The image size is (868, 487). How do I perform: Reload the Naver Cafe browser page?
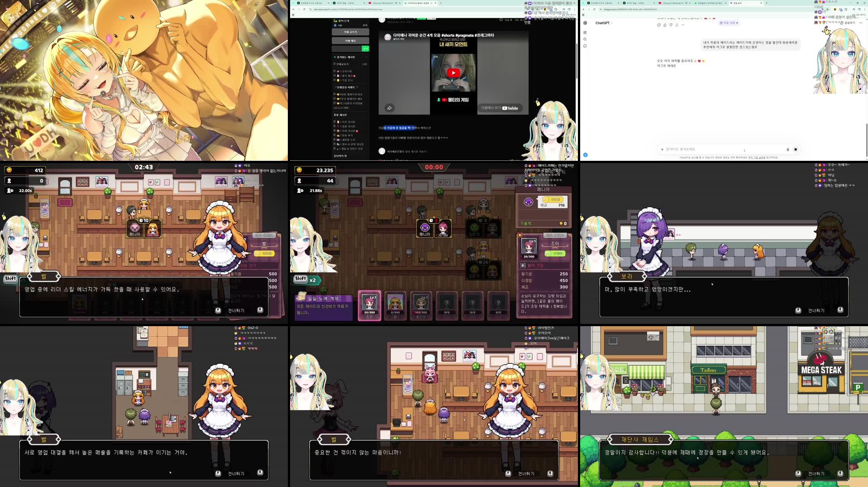pyautogui.click(x=304, y=9)
